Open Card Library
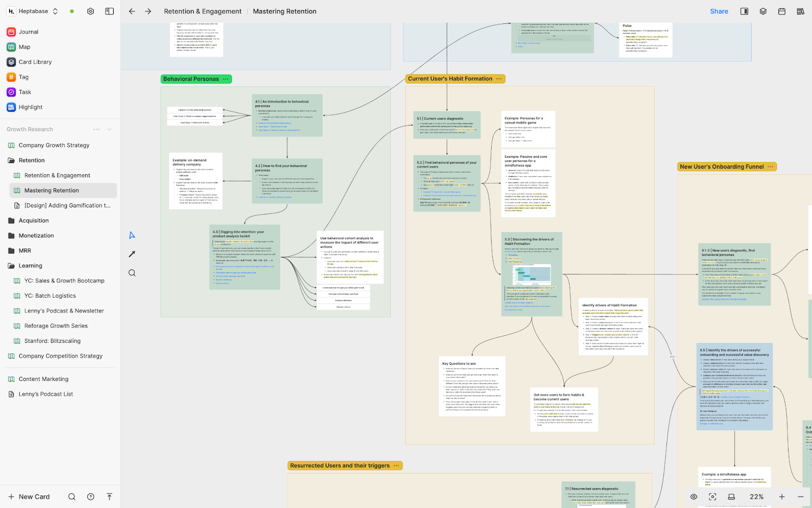The image size is (812, 508). (x=35, y=62)
